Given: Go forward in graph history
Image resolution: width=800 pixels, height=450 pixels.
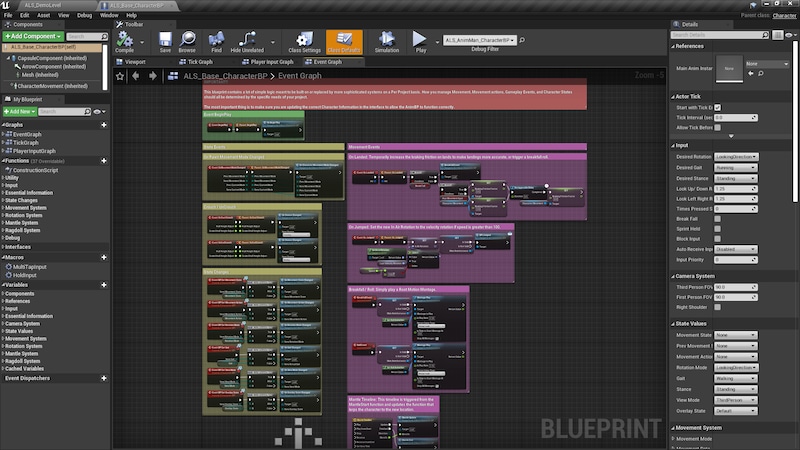Looking at the screenshot, I should tap(153, 76).
